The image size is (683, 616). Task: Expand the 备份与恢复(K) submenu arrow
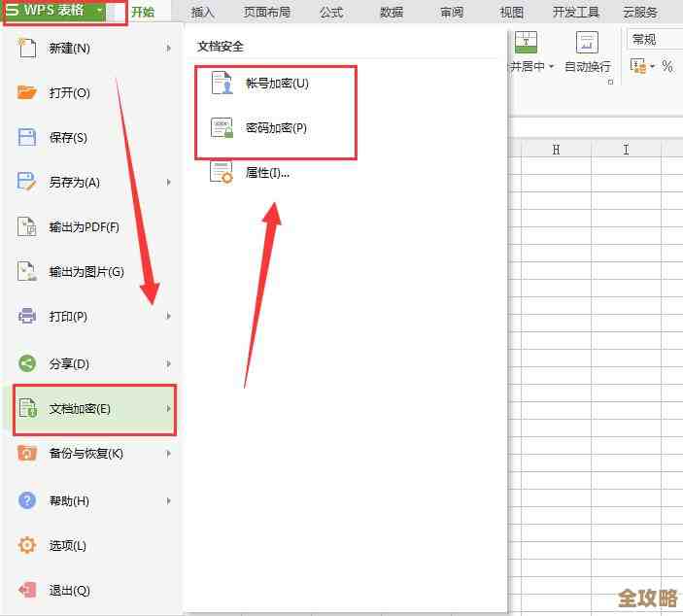pos(169,454)
